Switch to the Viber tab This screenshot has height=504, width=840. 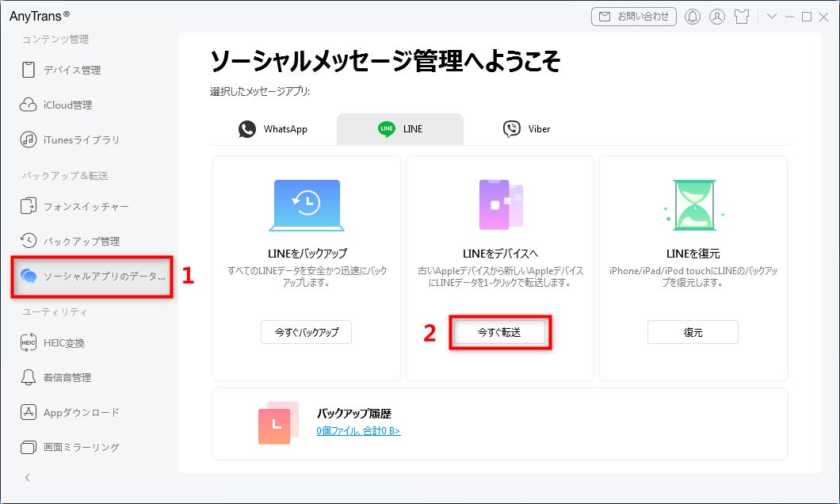click(x=527, y=129)
